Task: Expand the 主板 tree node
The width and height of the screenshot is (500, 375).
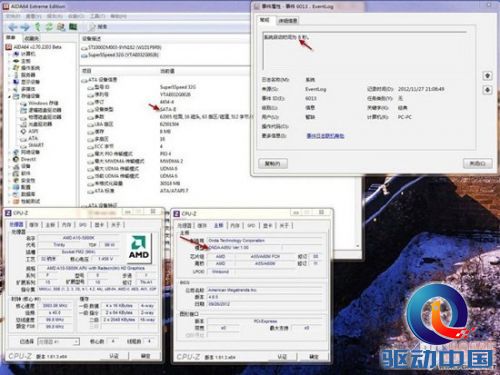Action: [x=9, y=61]
